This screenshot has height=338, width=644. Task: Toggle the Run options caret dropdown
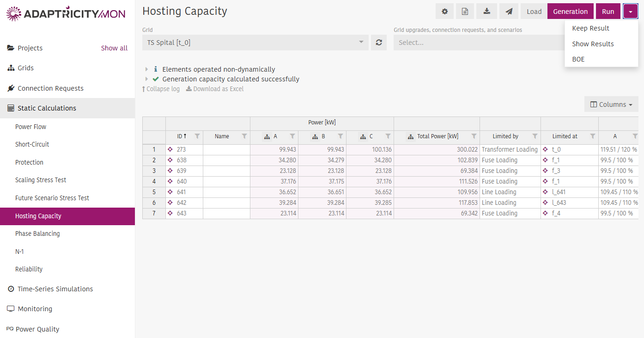tap(631, 12)
